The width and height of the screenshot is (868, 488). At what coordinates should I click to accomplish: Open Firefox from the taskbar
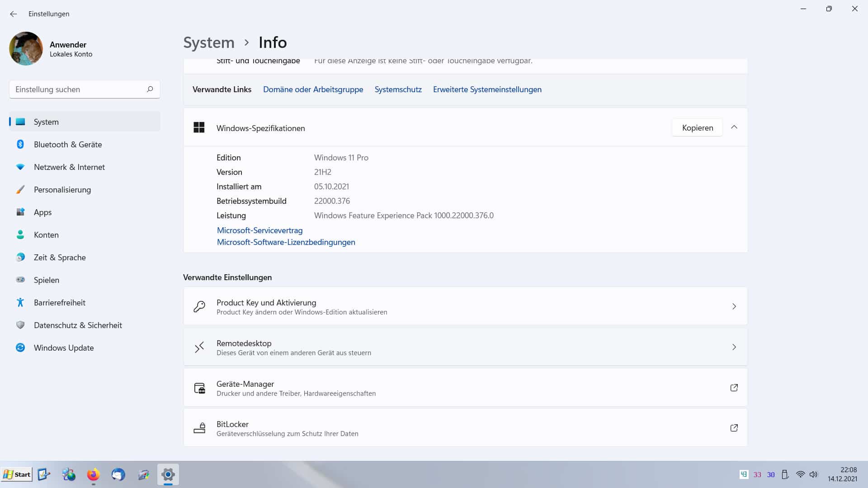93,474
